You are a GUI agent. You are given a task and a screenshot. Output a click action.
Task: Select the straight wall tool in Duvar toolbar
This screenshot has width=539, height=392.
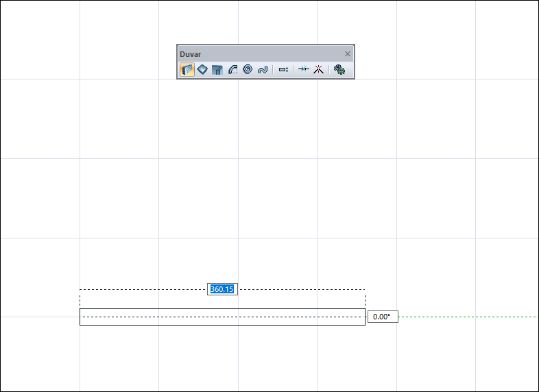[187, 70]
